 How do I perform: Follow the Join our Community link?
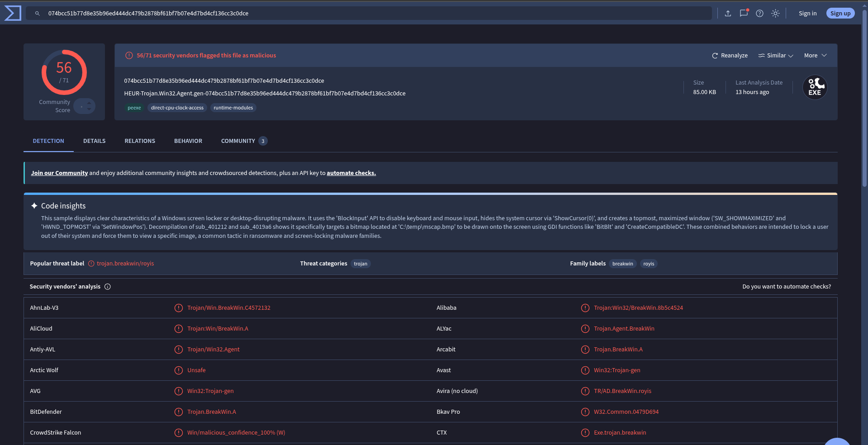(x=59, y=173)
